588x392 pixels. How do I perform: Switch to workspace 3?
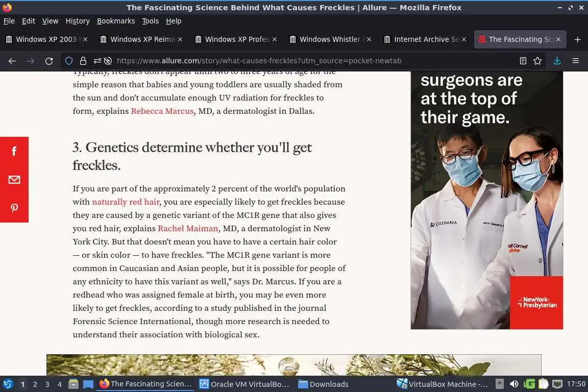pyautogui.click(x=47, y=384)
